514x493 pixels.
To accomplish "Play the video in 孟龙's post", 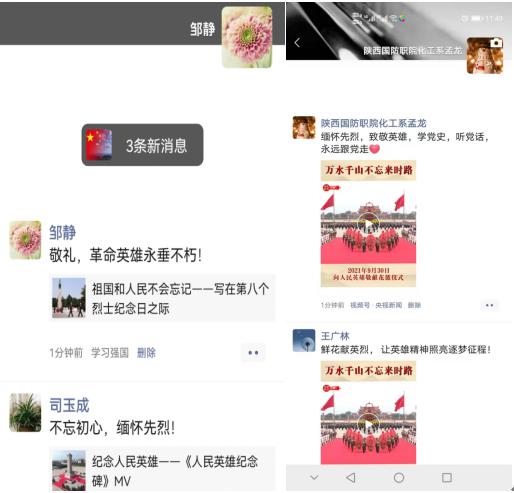I will pyautogui.click(x=368, y=223).
